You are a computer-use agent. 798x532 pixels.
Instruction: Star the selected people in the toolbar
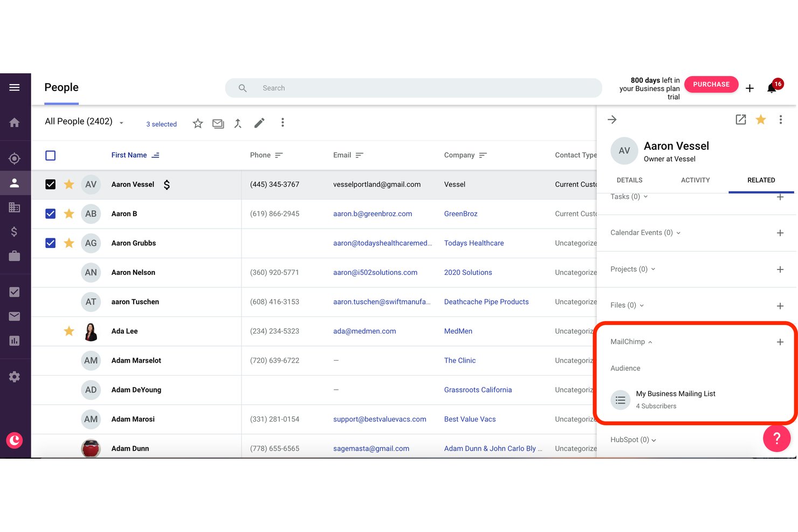[x=198, y=123]
